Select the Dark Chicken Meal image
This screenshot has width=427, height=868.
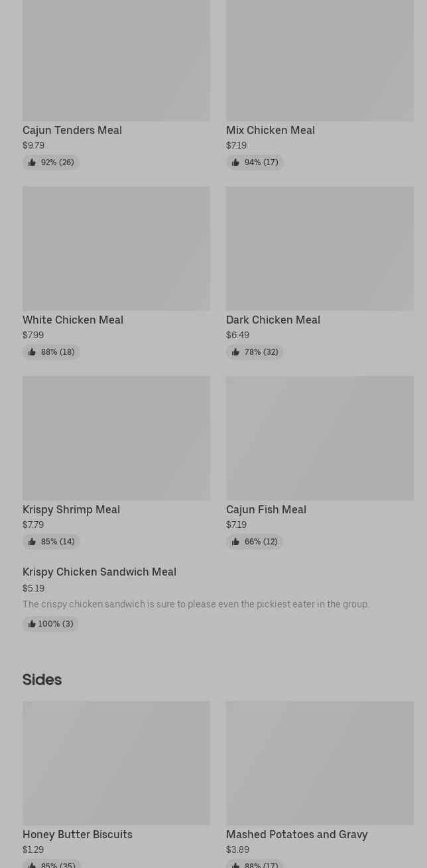click(320, 249)
